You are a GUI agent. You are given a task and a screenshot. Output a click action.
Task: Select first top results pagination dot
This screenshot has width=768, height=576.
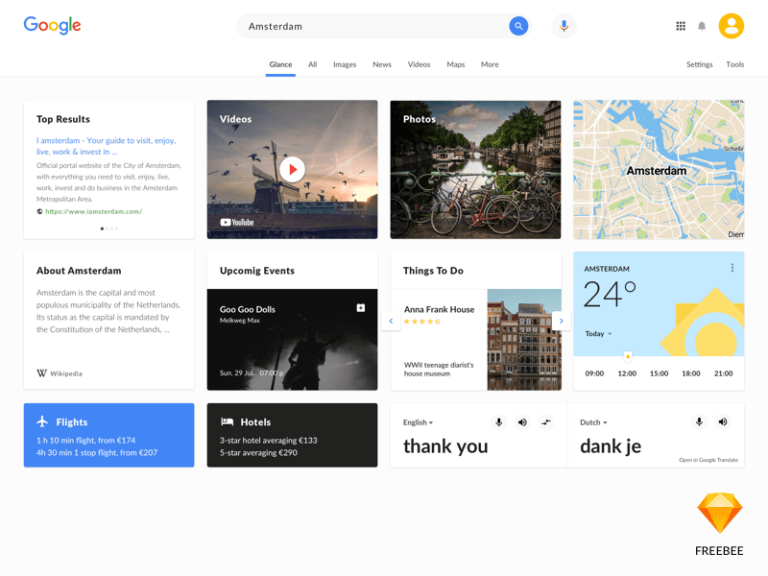102,229
